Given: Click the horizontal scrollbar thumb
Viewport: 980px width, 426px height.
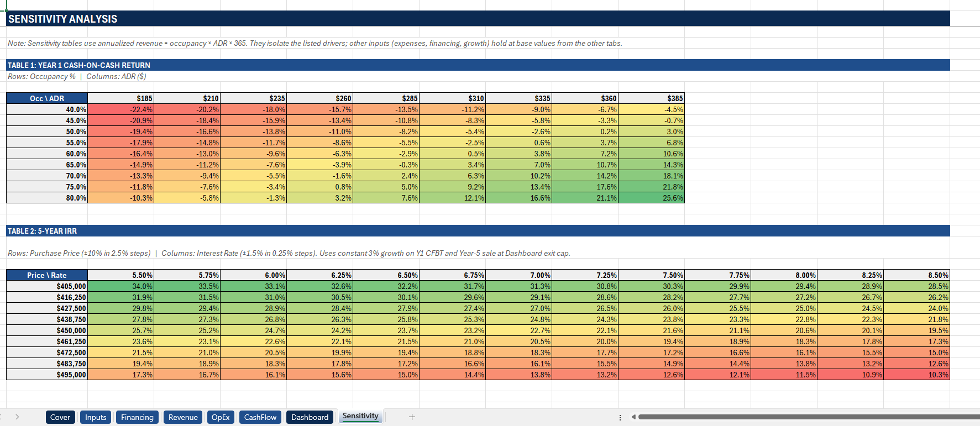Looking at the screenshot, I should (x=809, y=417).
